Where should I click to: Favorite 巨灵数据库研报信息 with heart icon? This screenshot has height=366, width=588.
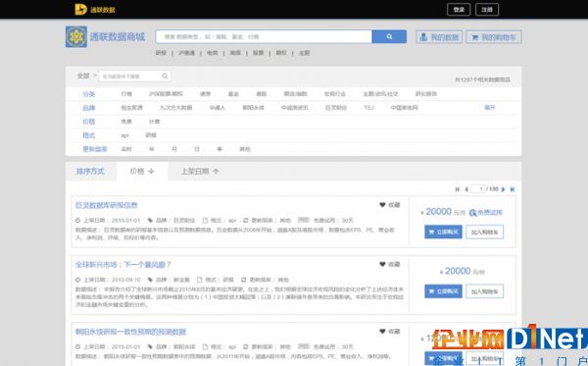[382, 205]
